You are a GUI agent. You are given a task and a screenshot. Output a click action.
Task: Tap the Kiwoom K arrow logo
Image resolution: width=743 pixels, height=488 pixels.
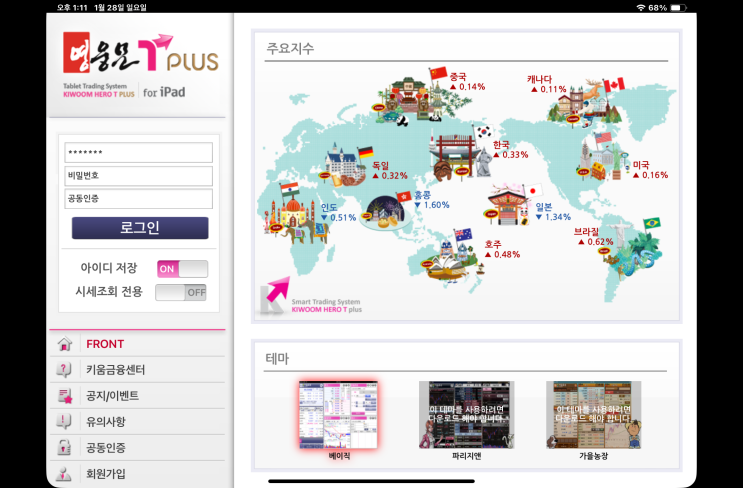tap(275, 296)
